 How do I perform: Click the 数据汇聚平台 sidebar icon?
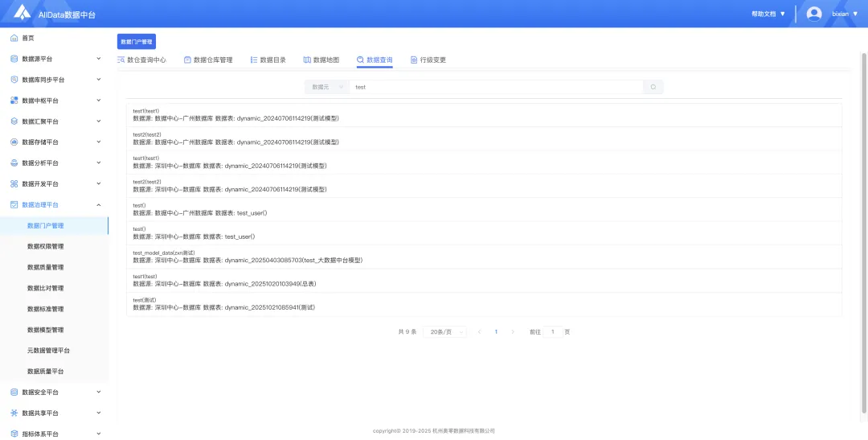14,121
